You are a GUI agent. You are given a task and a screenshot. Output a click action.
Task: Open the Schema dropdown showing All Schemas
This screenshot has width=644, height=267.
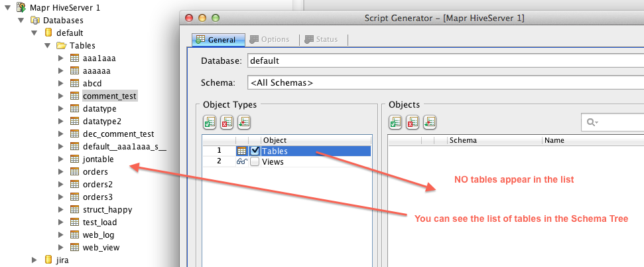coord(446,82)
